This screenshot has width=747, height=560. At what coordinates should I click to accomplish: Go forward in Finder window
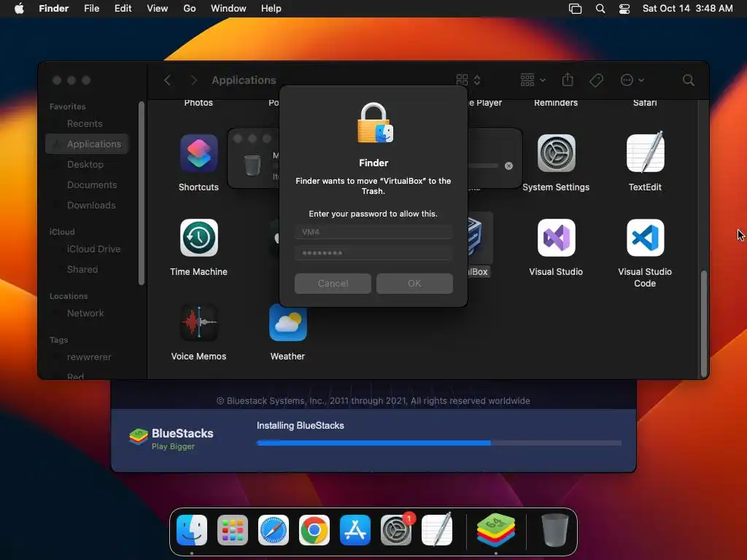click(193, 80)
